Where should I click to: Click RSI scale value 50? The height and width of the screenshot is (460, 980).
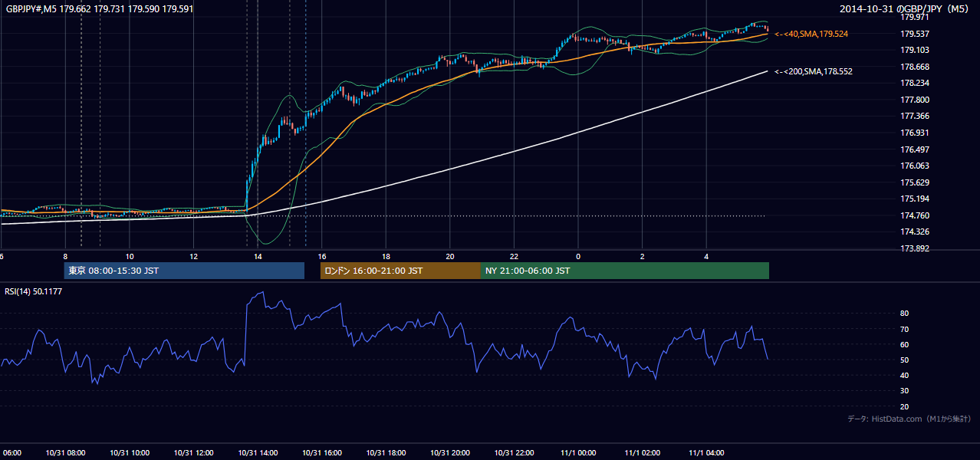[x=905, y=360]
